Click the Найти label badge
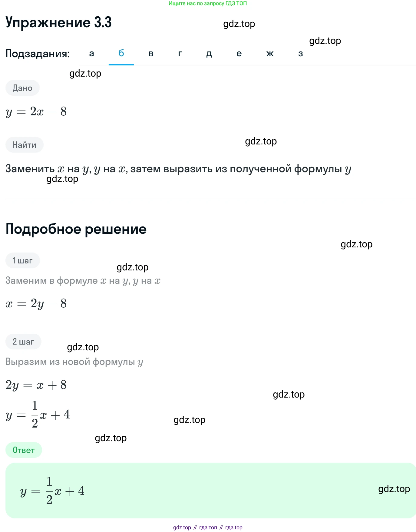The width and height of the screenshot is (416, 532). pos(25,145)
